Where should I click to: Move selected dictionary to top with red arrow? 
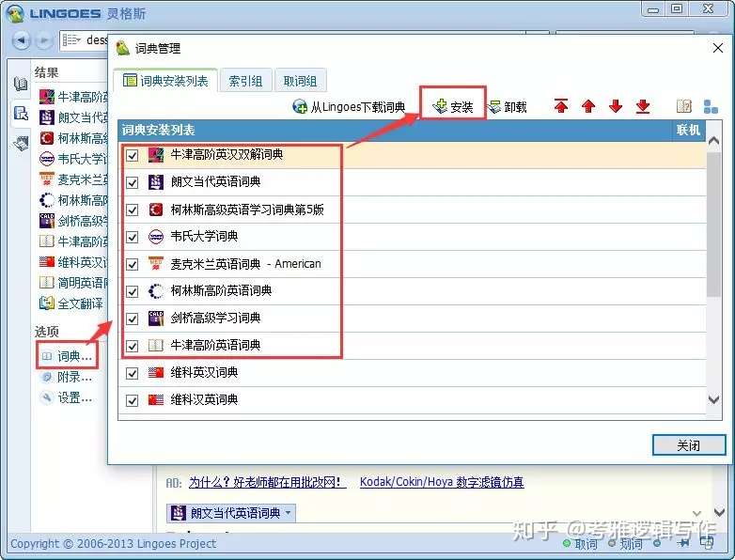coord(560,106)
